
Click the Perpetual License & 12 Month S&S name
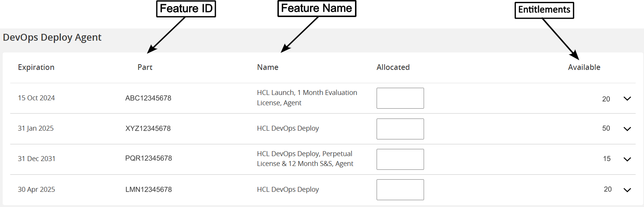305,159
